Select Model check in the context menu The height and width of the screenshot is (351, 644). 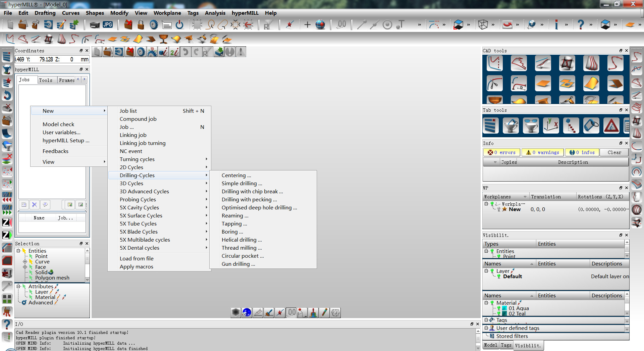click(58, 124)
